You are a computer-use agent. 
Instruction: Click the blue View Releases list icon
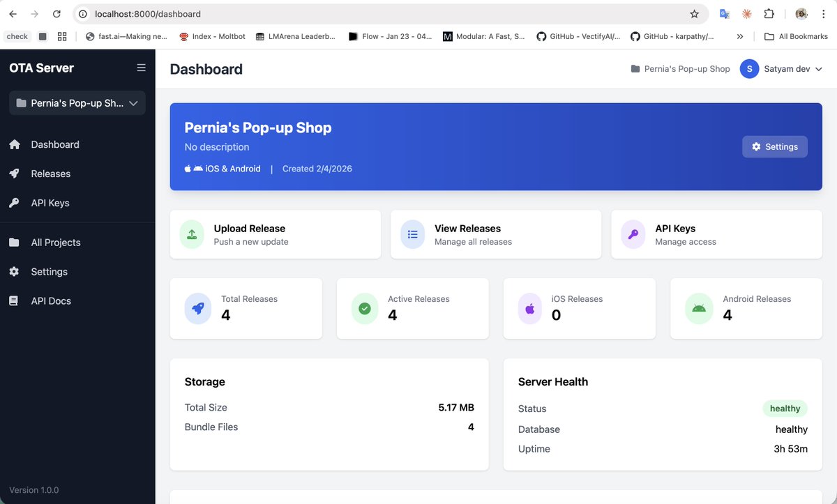[412, 234]
